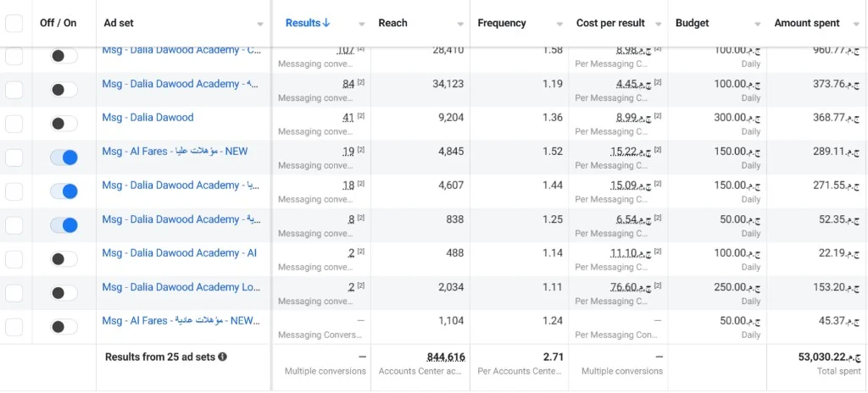Screen dimensions: 868x393
Task: Open Cost per result column caret
Action: tap(658, 25)
